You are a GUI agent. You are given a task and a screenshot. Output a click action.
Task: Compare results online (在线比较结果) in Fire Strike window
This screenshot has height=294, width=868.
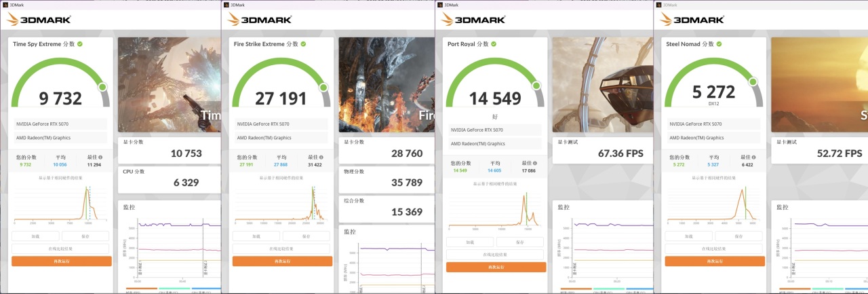[281, 249]
